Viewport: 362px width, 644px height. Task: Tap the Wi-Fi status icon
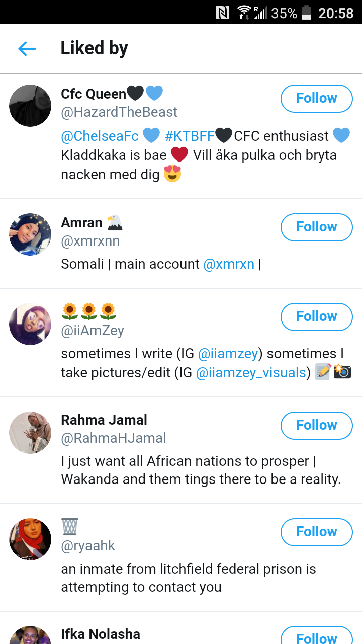(x=244, y=13)
